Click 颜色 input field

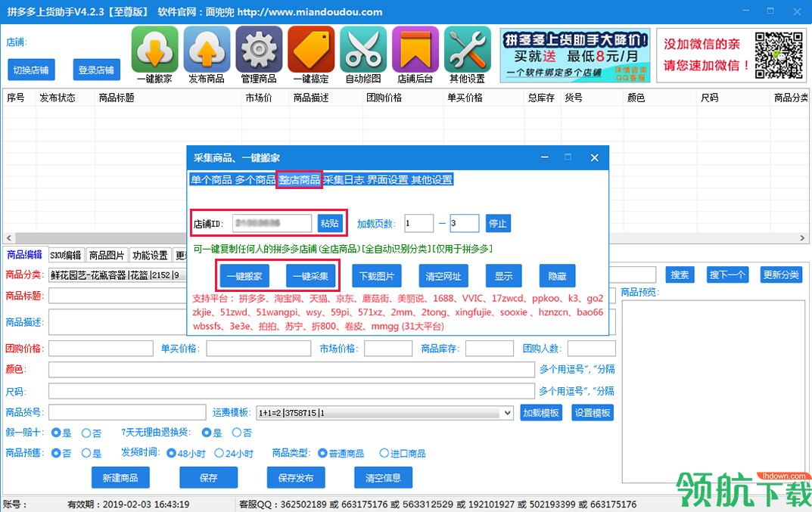[291, 370]
